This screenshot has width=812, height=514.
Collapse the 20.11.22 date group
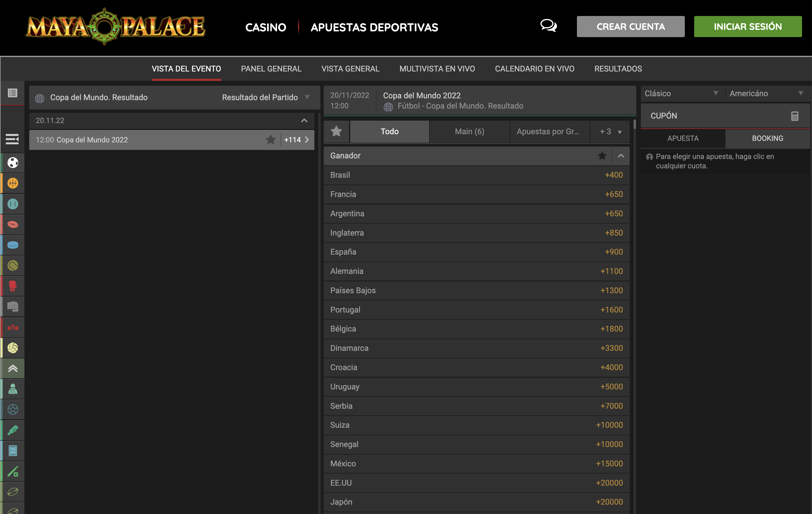[x=304, y=120]
